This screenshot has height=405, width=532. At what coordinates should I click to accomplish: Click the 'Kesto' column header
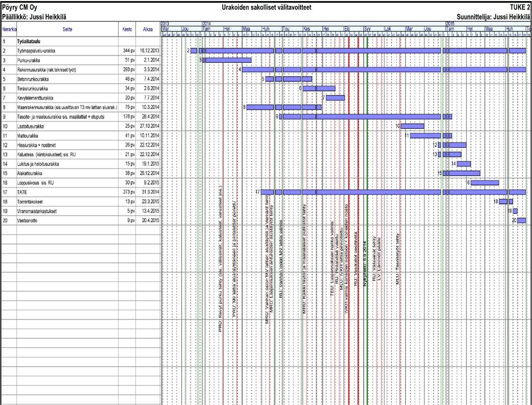click(x=127, y=29)
